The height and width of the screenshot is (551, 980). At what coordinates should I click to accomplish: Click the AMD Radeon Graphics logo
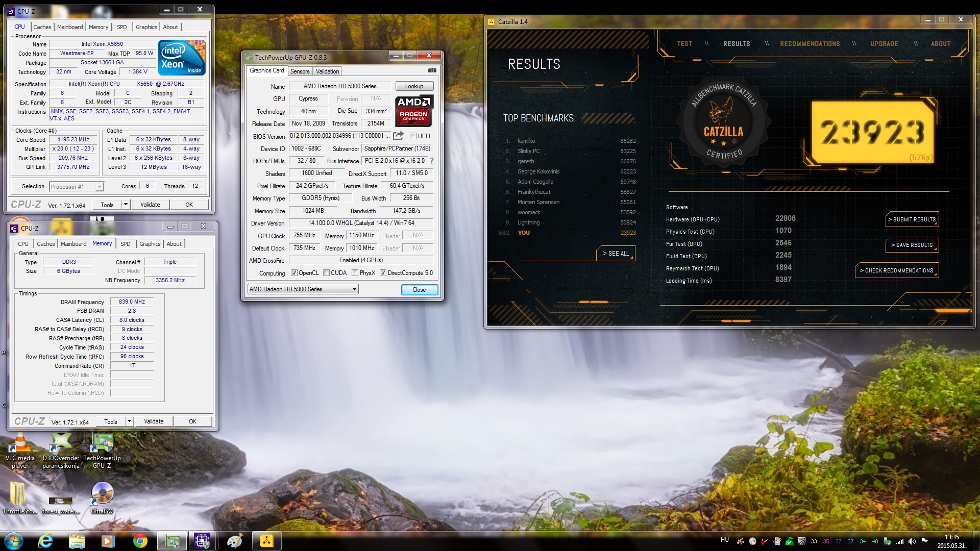coord(414,110)
